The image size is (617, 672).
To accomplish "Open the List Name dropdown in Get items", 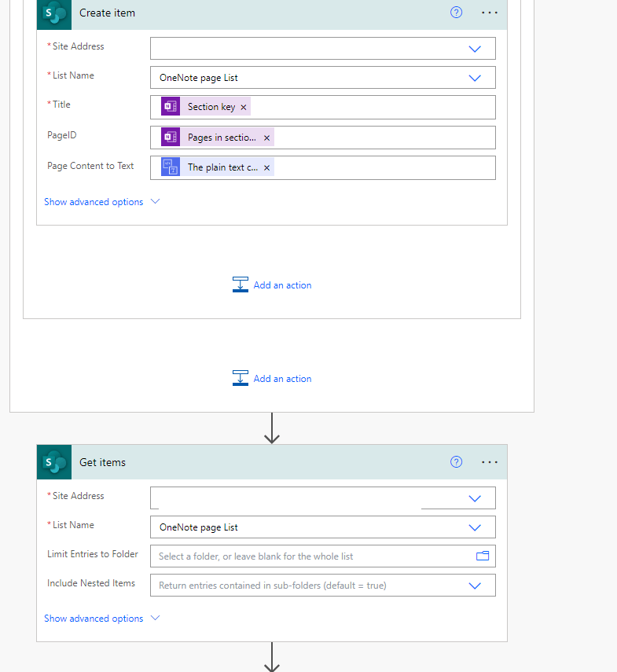I will click(474, 527).
